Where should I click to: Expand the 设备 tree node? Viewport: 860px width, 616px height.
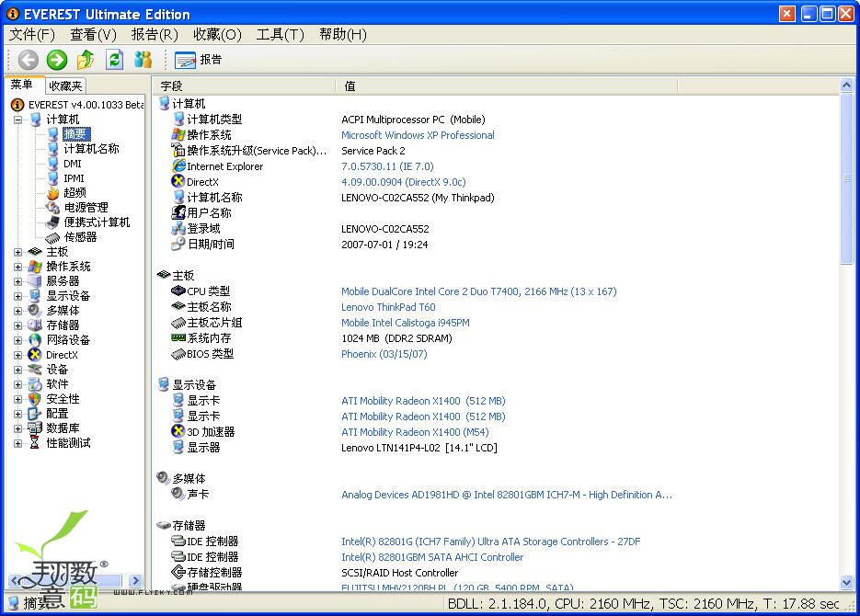point(18,370)
